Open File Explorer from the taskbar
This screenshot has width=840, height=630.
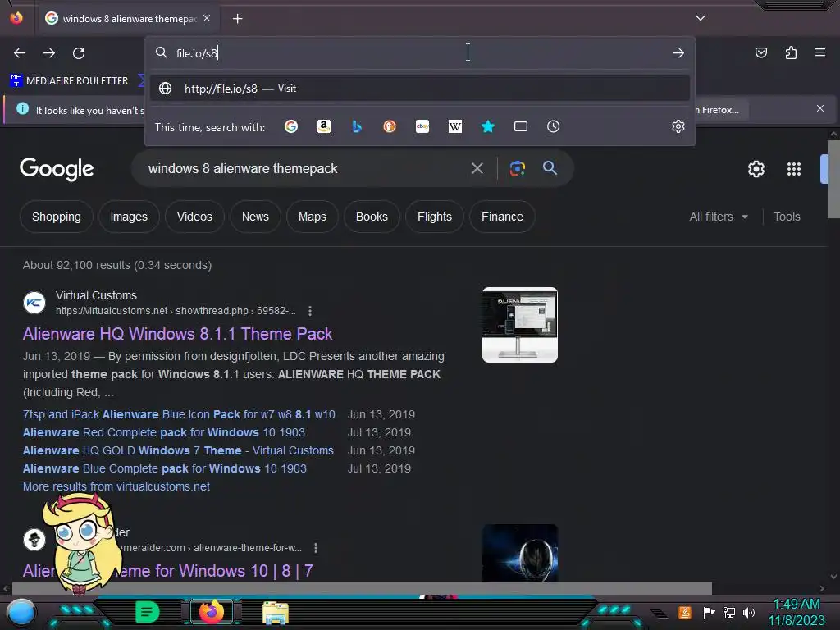point(276,613)
